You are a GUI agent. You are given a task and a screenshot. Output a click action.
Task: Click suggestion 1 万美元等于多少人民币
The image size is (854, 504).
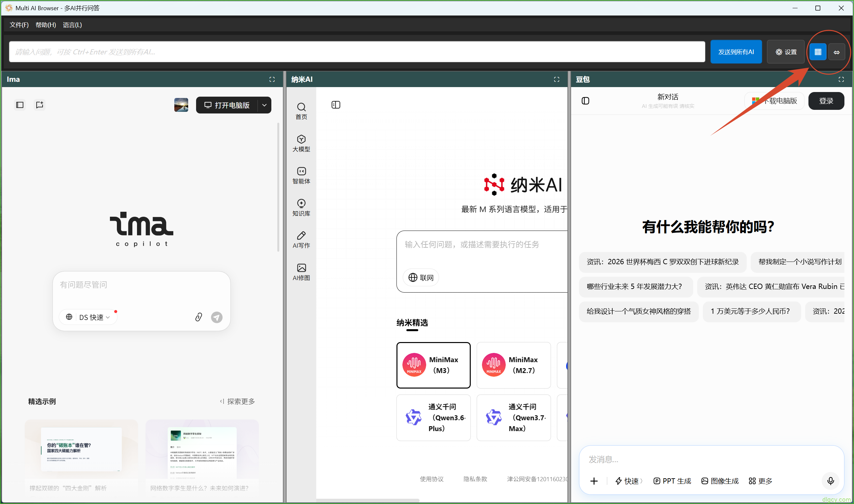click(752, 311)
